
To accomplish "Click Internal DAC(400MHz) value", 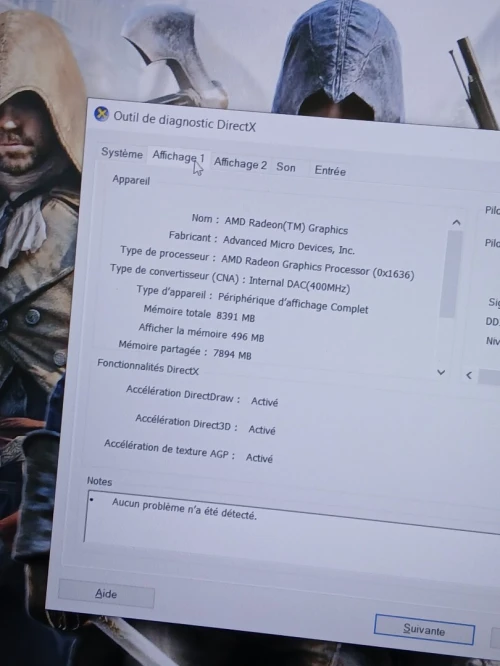I will [299, 285].
